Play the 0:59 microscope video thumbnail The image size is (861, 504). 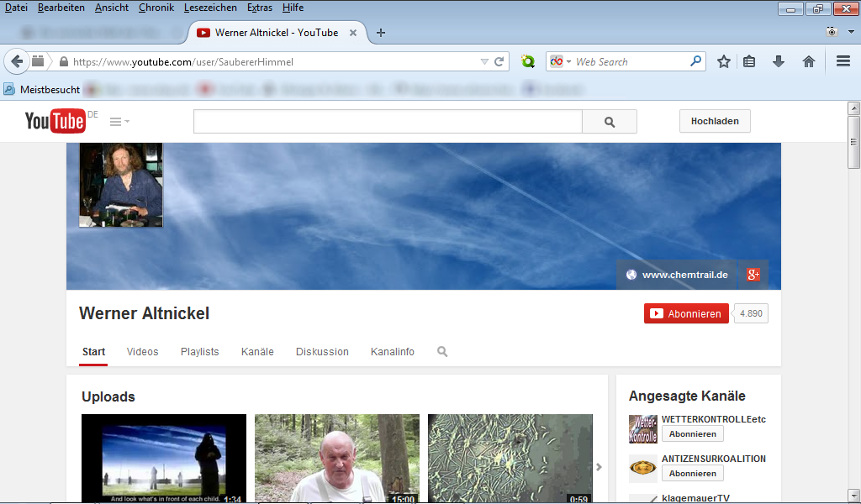click(510, 459)
